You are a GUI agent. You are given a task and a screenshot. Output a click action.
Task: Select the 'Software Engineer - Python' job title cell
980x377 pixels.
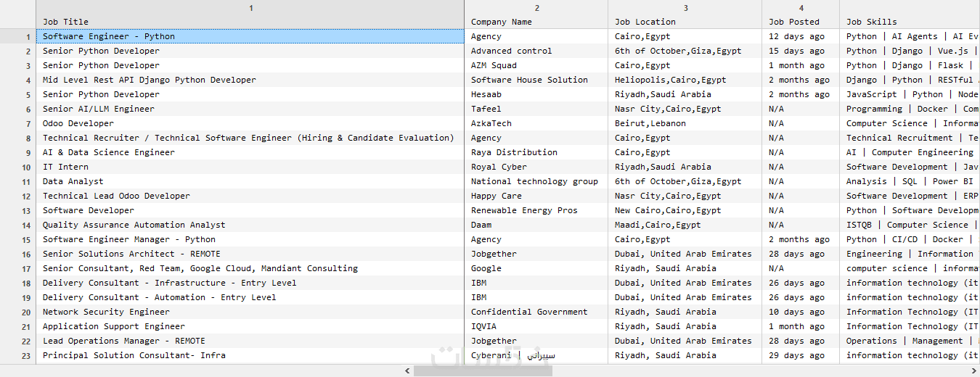pos(250,36)
